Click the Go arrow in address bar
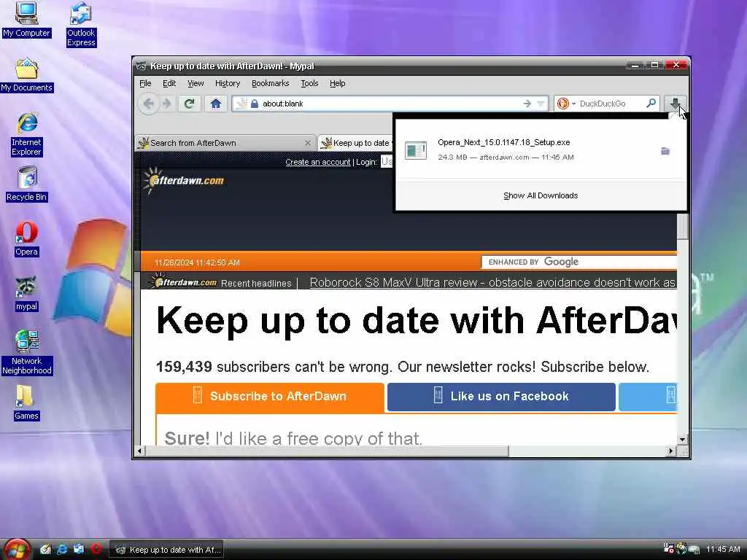 (x=527, y=104)
